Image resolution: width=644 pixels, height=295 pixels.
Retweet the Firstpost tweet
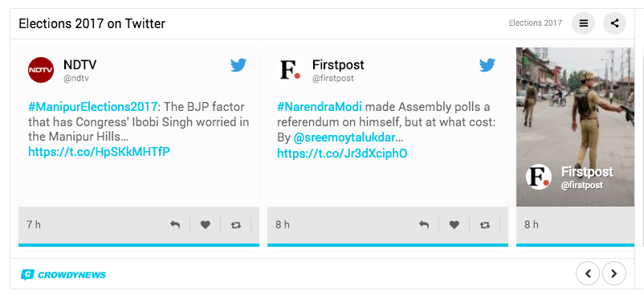pyautogui.click(x=485, y=225)
